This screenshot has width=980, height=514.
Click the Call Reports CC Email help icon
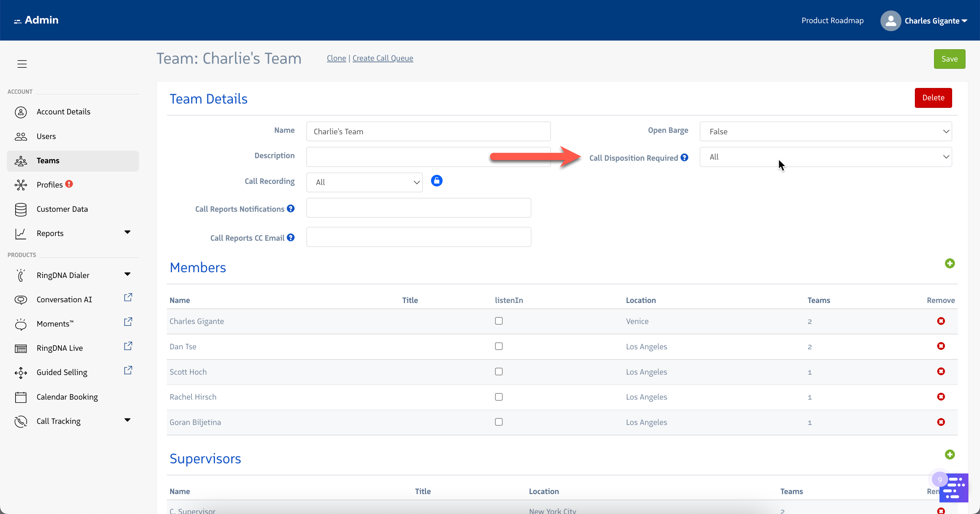click(x=291, y=237)
